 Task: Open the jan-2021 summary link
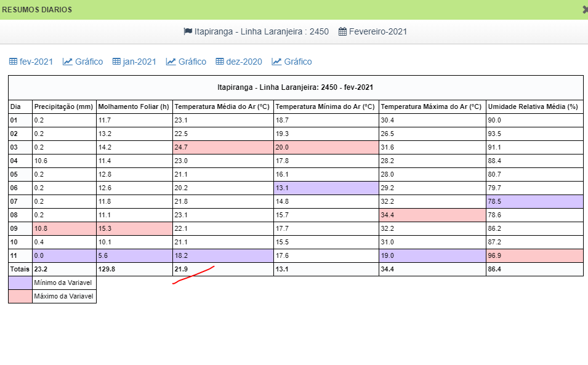(140, 62)
